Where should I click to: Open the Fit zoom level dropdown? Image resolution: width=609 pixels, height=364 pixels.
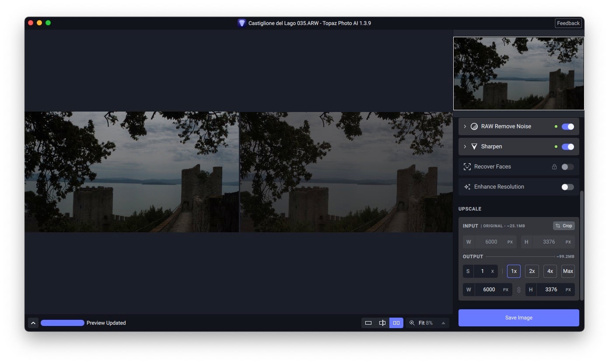coord(443,323)
